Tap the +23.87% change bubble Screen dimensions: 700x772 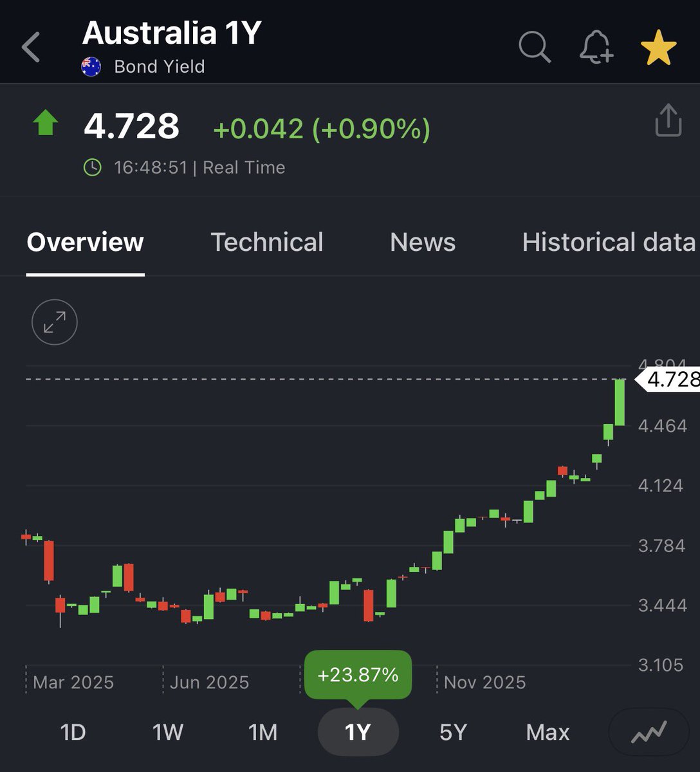[x=358, y=675]
